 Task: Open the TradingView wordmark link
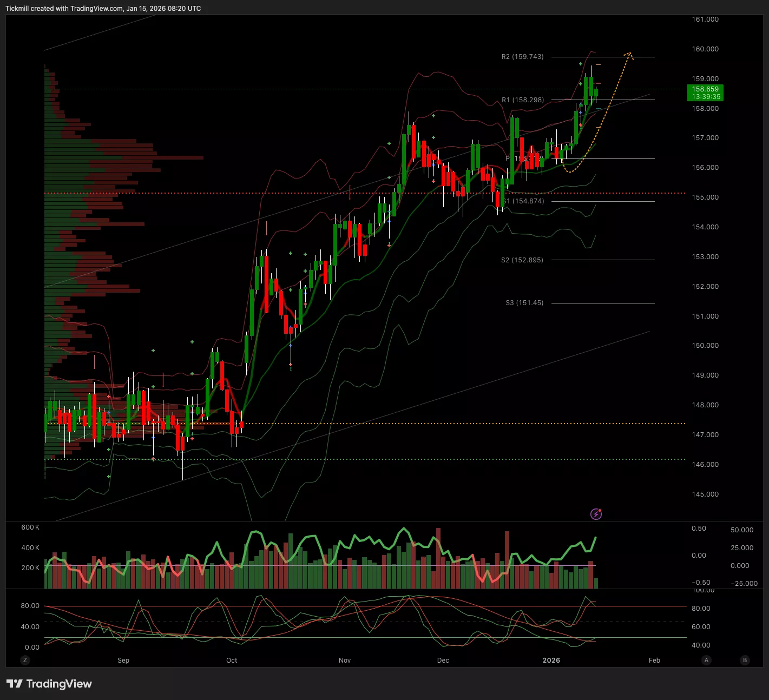coord(59,684)
